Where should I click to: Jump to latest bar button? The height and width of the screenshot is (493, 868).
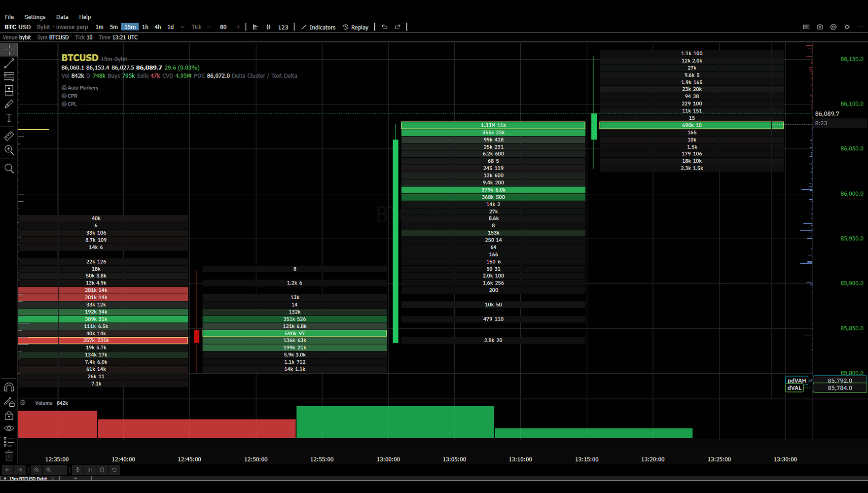point(90,470)
